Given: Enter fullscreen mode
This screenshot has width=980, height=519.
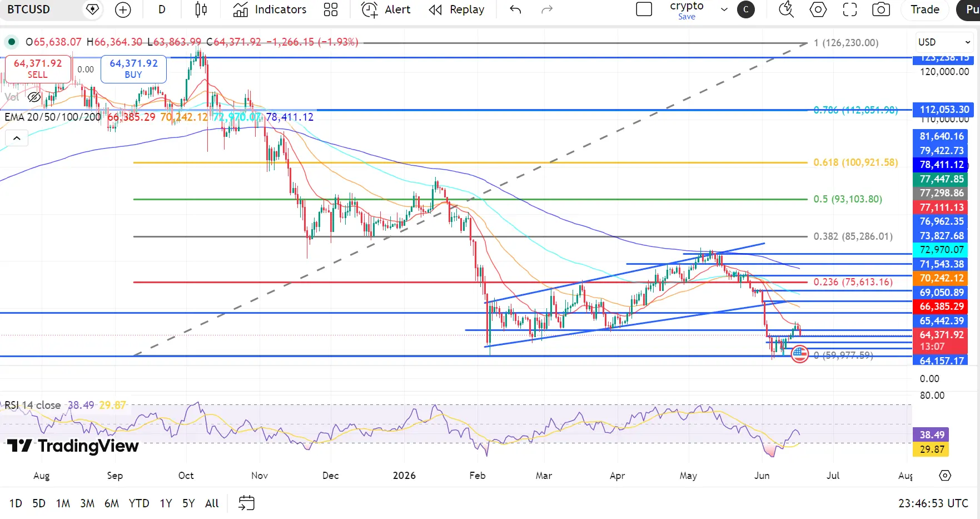Looking at the screenshot, I should [849, 9].
